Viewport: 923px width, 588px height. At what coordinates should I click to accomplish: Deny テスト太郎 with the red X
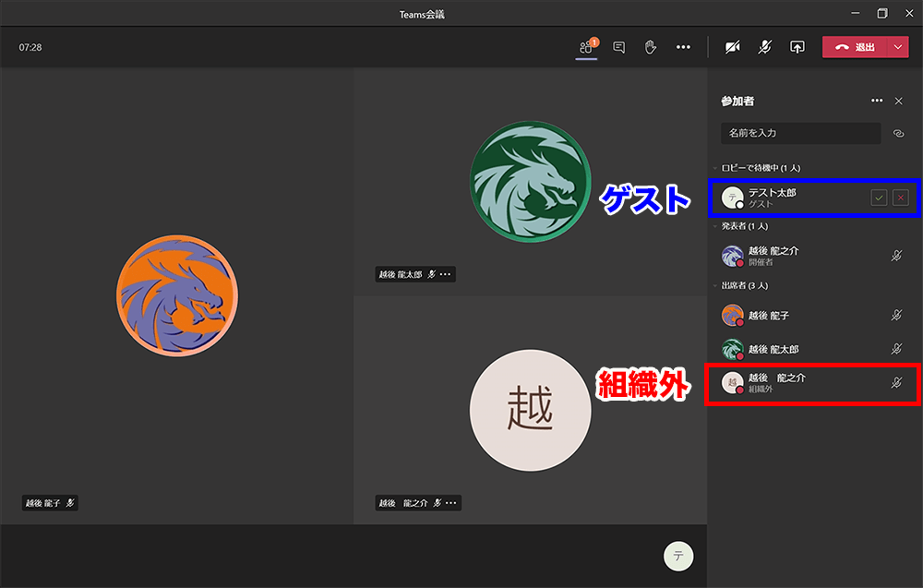point(901,197)
